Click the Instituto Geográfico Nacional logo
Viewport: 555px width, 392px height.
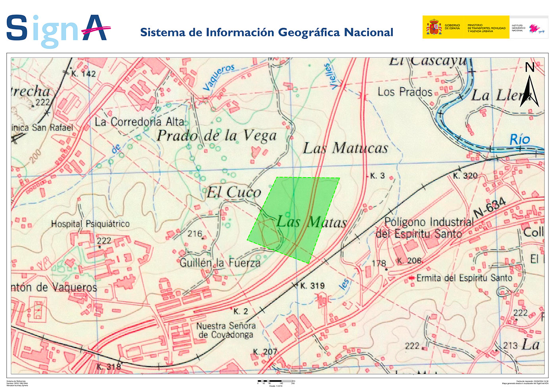pyautogui.click(x=529, y=27)
